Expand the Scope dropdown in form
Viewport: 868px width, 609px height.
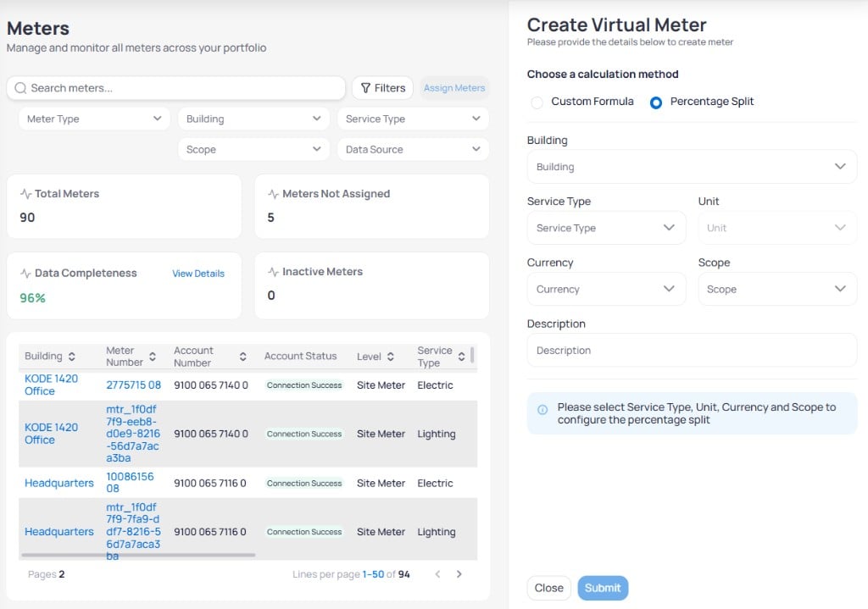[777, 289]
